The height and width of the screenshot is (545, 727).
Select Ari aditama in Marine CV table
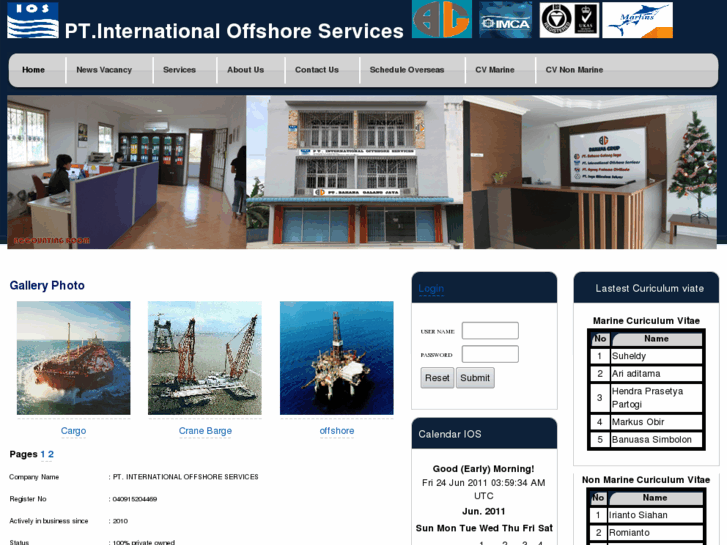(x=636, y=374)
